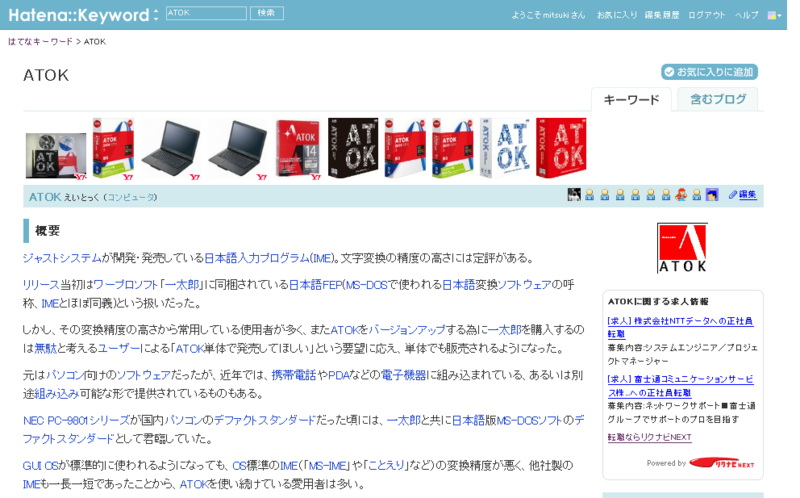Open the ことえり link

(386, 465)
